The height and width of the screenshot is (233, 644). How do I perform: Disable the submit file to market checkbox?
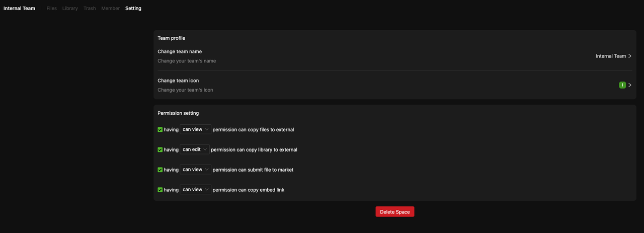click(x=160, y=170)
